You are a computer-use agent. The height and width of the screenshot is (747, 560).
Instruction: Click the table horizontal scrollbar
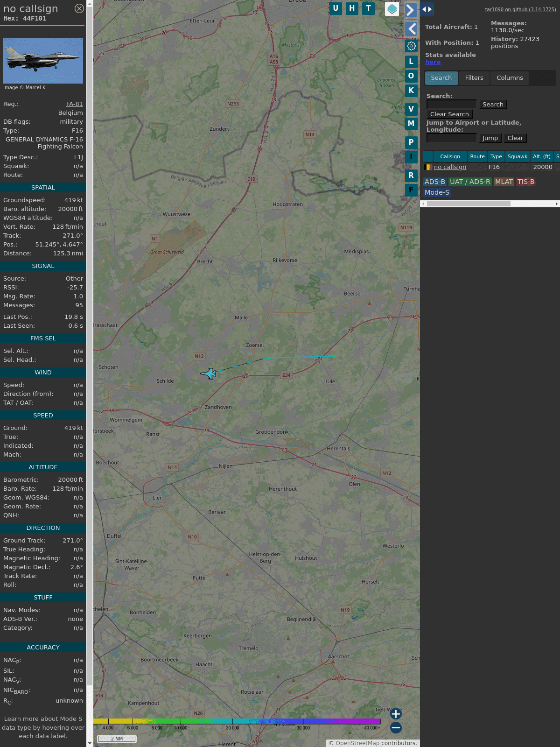469,204
